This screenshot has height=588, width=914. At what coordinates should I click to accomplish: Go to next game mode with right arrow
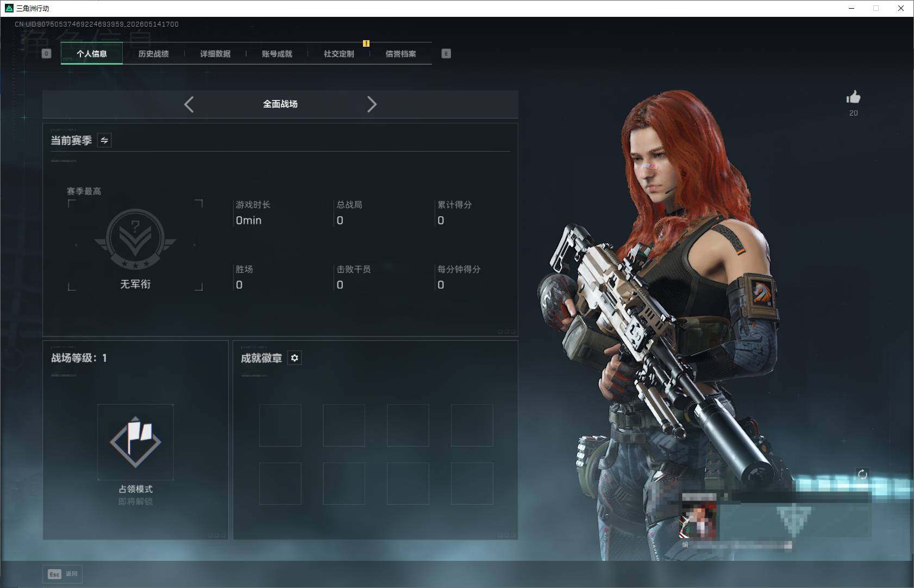click(372, 104)
